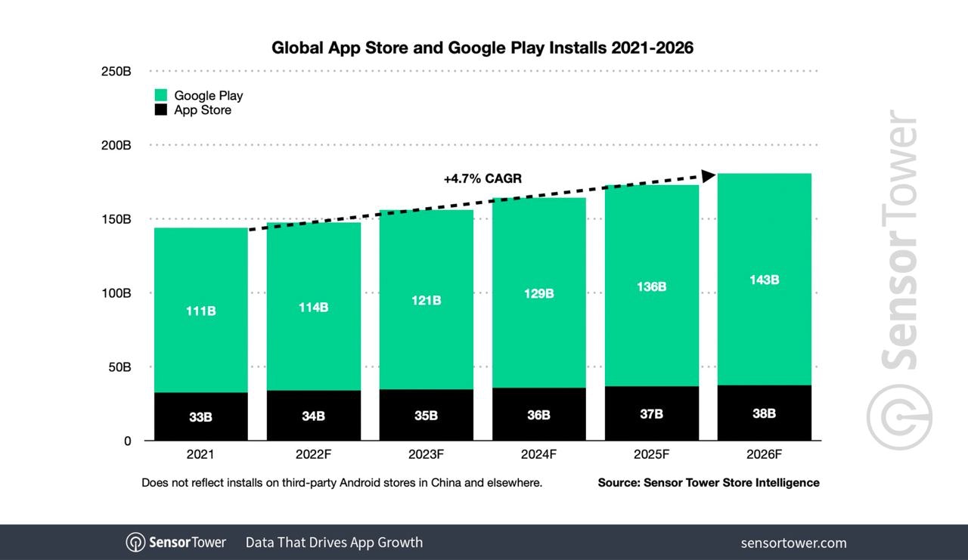Click the Data That Drives App Growth tagline

tap(334, 543)
